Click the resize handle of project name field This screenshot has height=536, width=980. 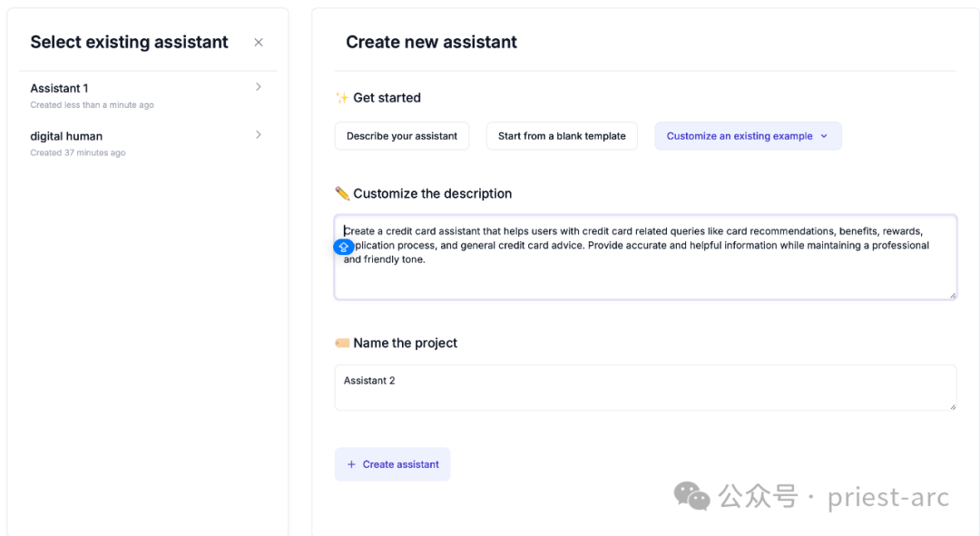952,405
